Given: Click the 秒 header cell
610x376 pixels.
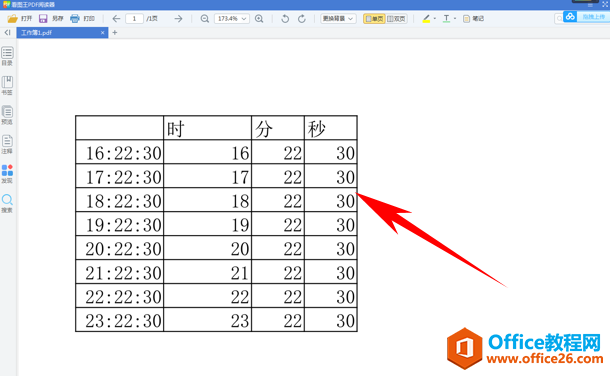Looking at the screenshot, I should 331,128.
